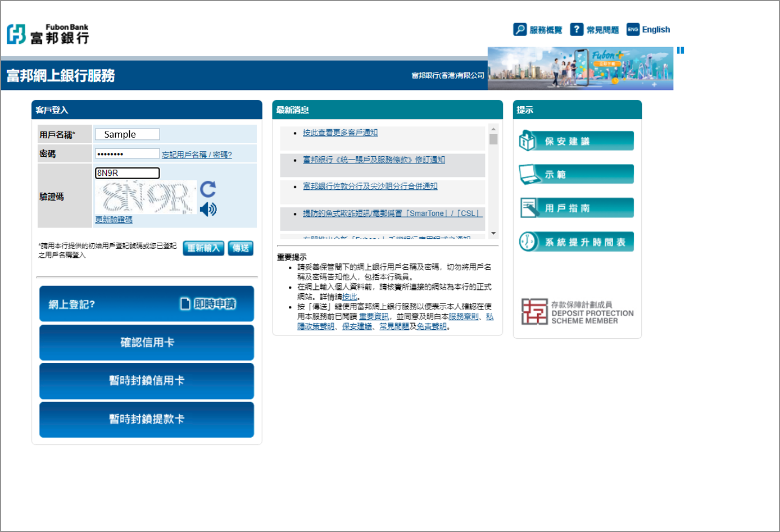Click the 重新輸入 reset button
The height and width of the screenshot is (532, 780).
pyautogui.click(x=204, y=248)
